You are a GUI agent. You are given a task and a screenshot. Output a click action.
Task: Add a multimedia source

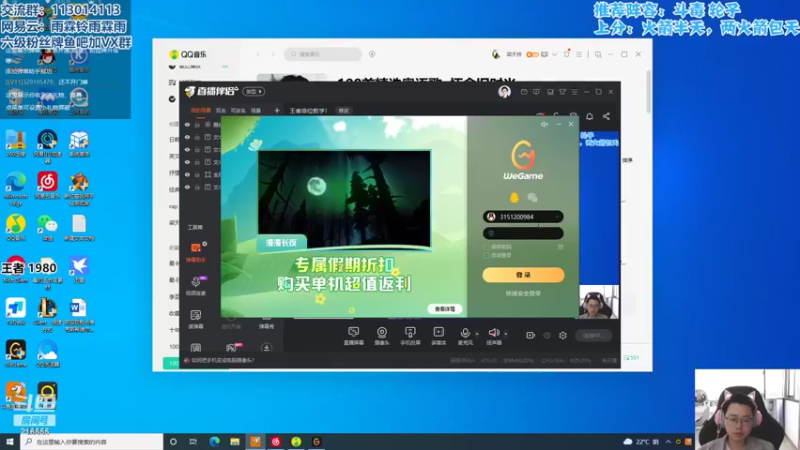[438, 336]
